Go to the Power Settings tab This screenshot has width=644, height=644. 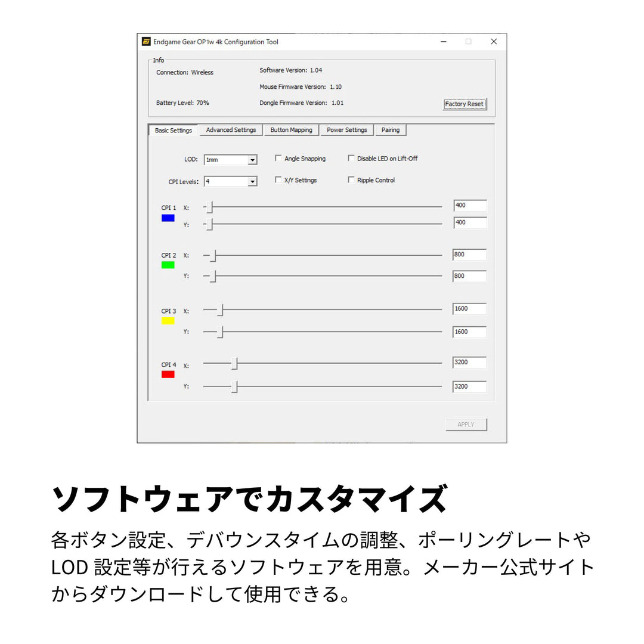[x=346, y=130]
